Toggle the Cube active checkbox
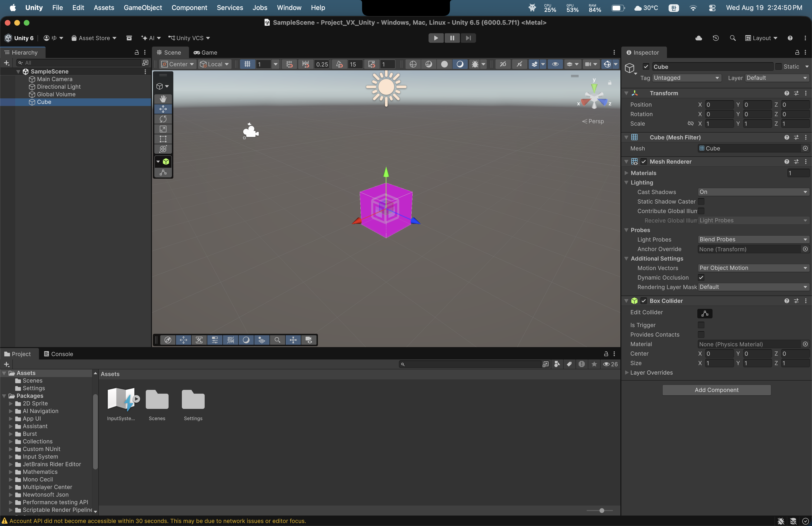 coord(646,67)
